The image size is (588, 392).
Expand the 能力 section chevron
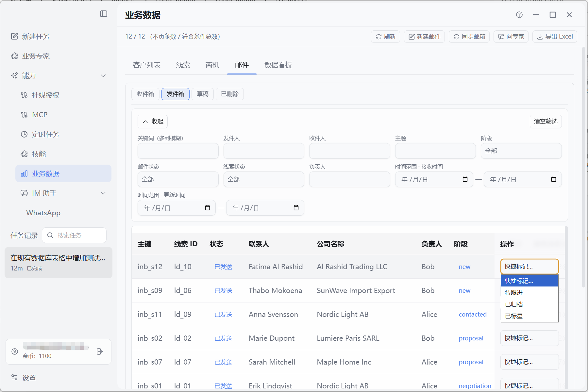(103, 75)
